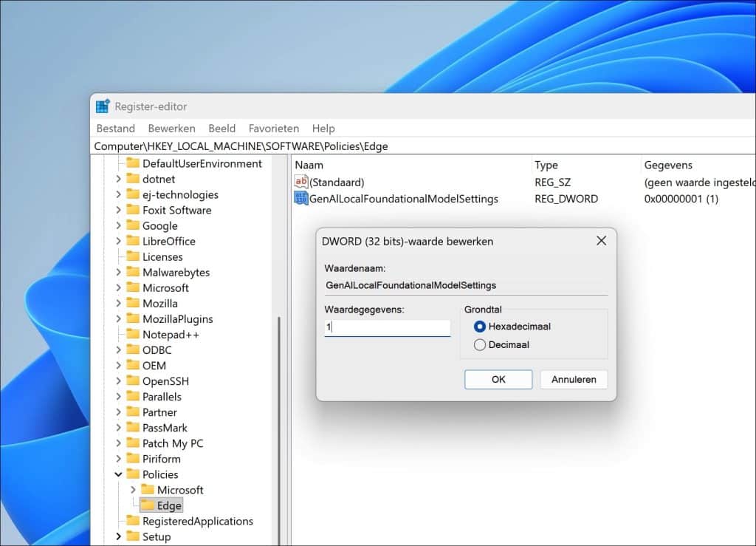
Task: Click the DefaultUserEnvironment folder icon
Action: pyautogui.click(x=133, y=163)
